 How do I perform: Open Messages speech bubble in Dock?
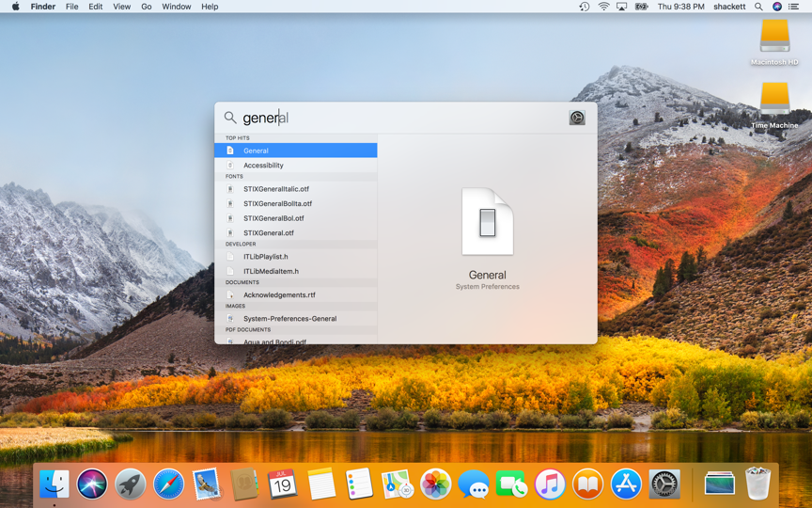point(474,484)
